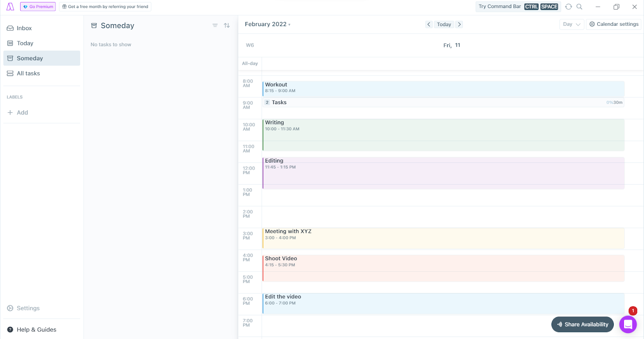
Task: Click the Today button in calendar
Action: click(x=444, y=25)
